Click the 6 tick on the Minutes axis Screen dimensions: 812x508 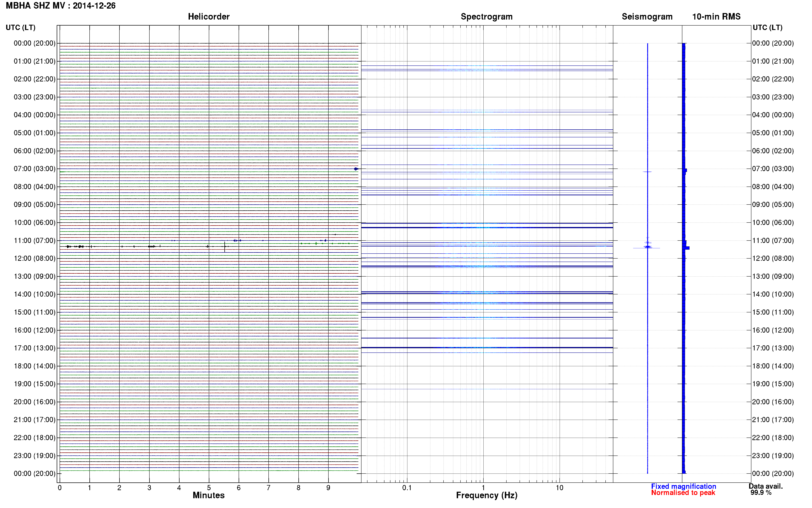coord(239,488)
